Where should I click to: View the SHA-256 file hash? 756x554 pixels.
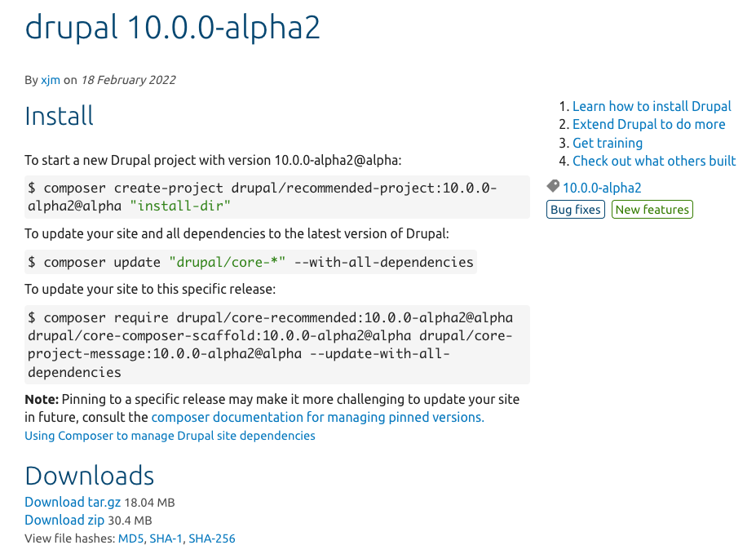click(x=212, y=538)
